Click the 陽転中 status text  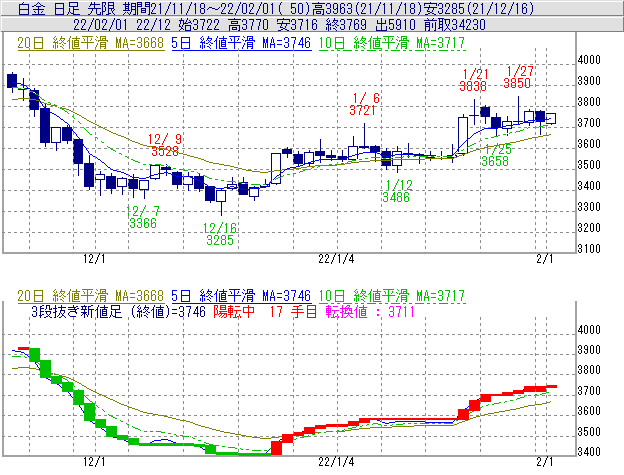234,311
